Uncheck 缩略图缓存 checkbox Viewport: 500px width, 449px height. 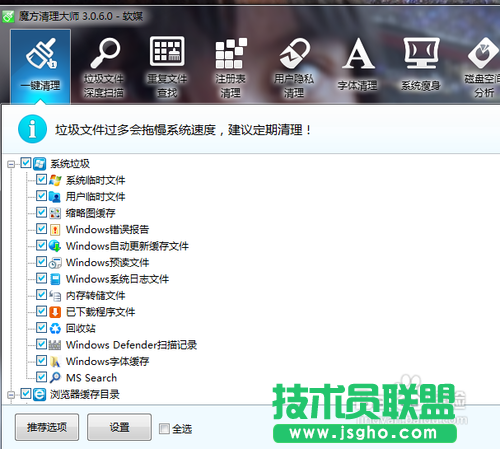[41, 212]
